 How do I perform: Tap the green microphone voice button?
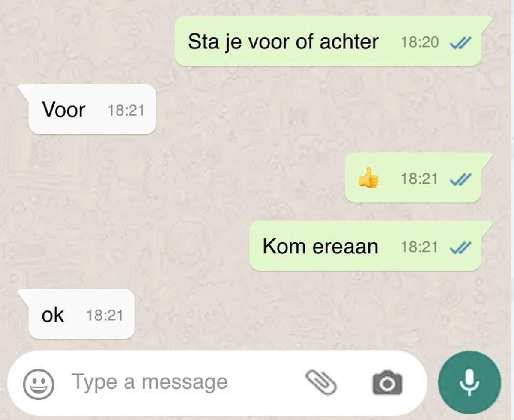469,383
